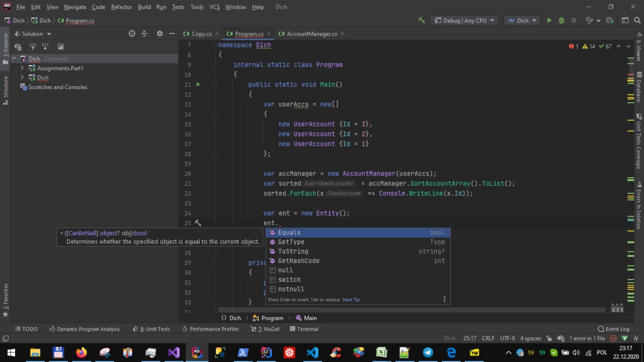Open Solution panel settings gear

pos(159,34)
